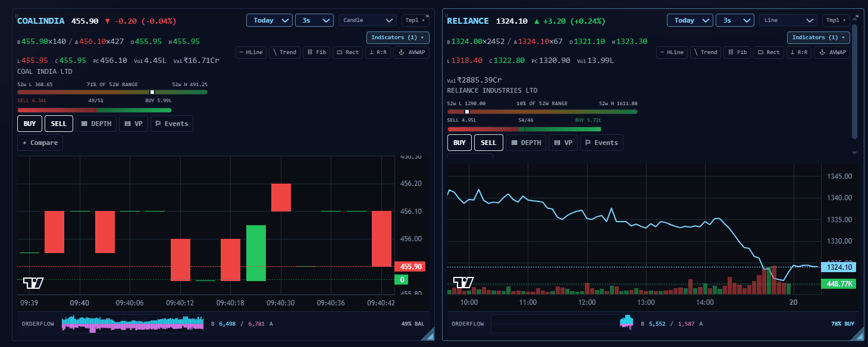Click BUY button for RELIANCE
Screen dimensions: 868x347
tap(460, 143)
